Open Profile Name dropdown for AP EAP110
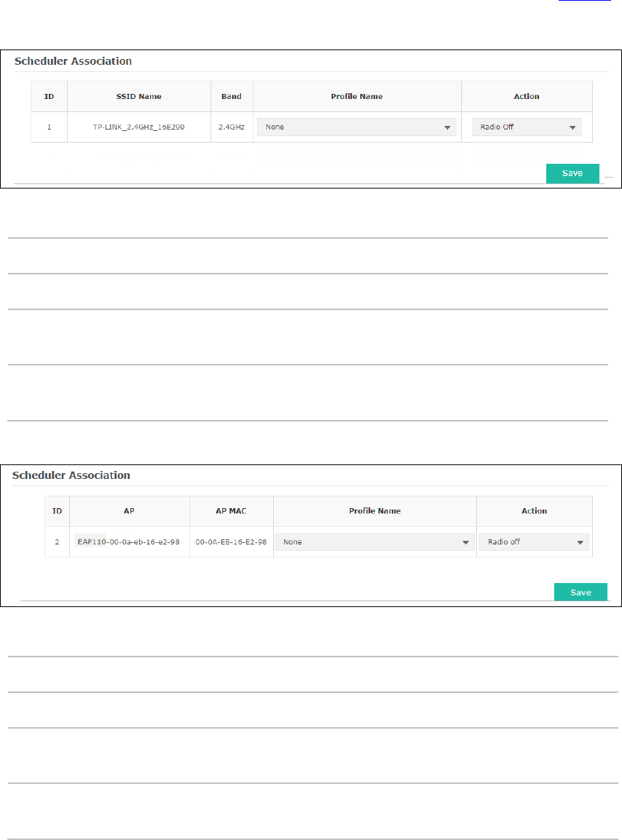This screenshot has height=840, width=622. click(374, 542)
